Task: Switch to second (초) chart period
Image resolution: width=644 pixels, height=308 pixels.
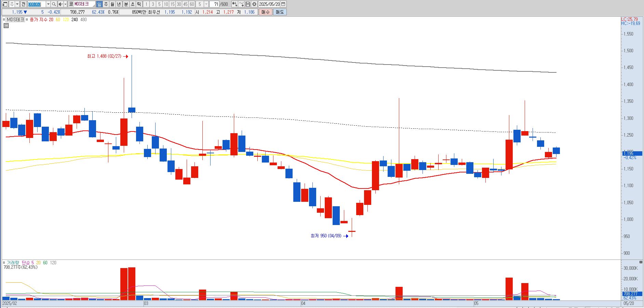Action: (133, 4)
